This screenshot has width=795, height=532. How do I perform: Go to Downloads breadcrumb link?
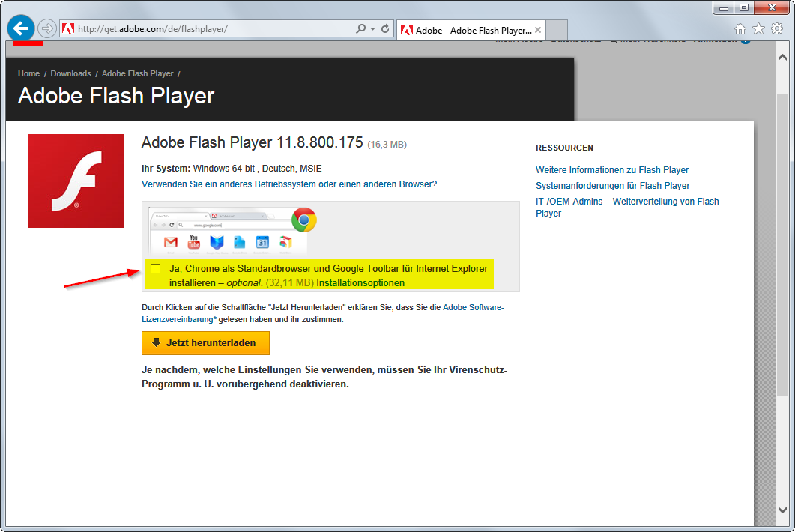click(x=71, y=73)
